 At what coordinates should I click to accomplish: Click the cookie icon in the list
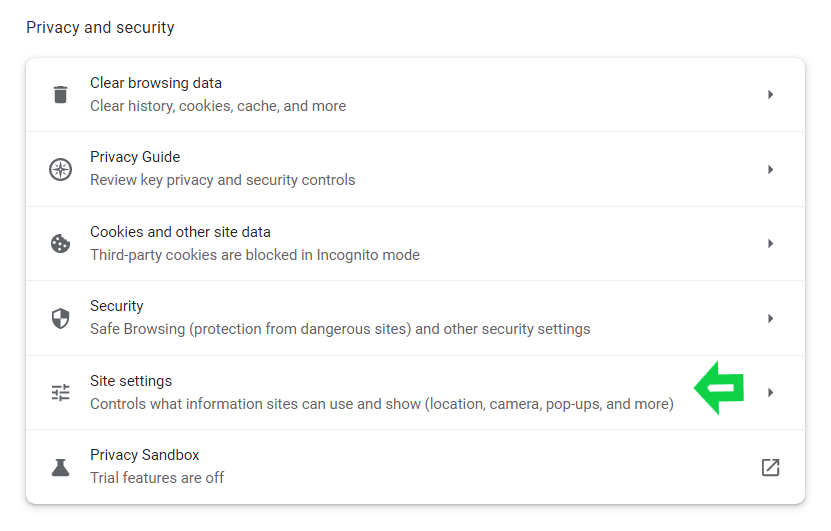click(x=61, y=244)
